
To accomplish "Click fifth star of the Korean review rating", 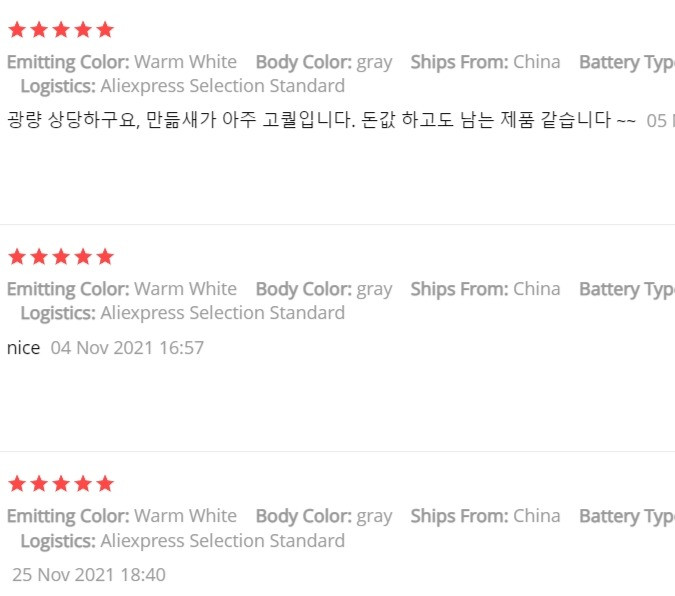I will 105,30.
